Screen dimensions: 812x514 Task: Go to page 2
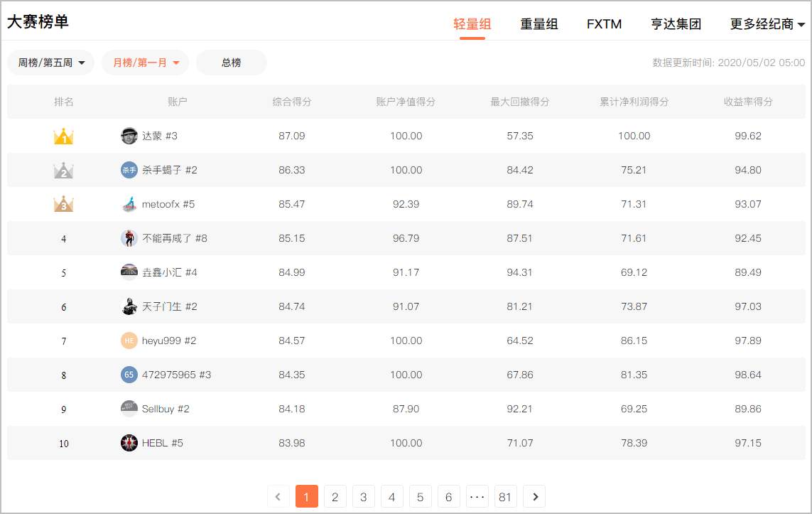tap(335, 497)
